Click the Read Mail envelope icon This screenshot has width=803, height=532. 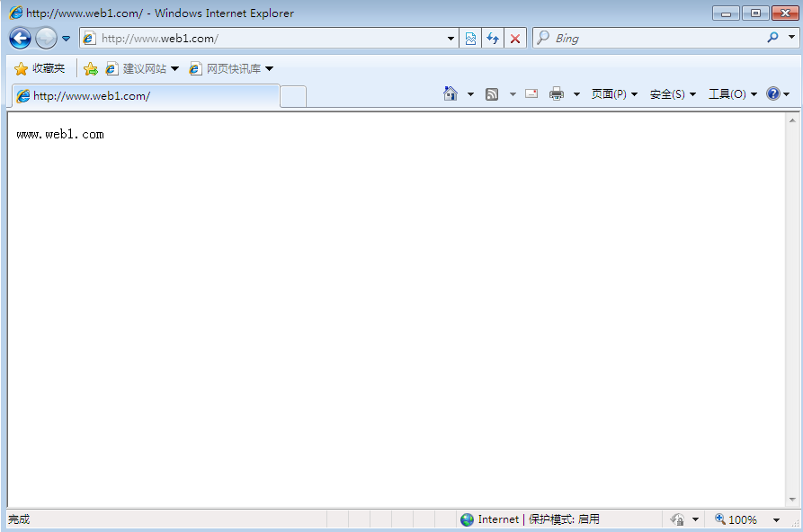pyautogui.click(x=531, y=93)
